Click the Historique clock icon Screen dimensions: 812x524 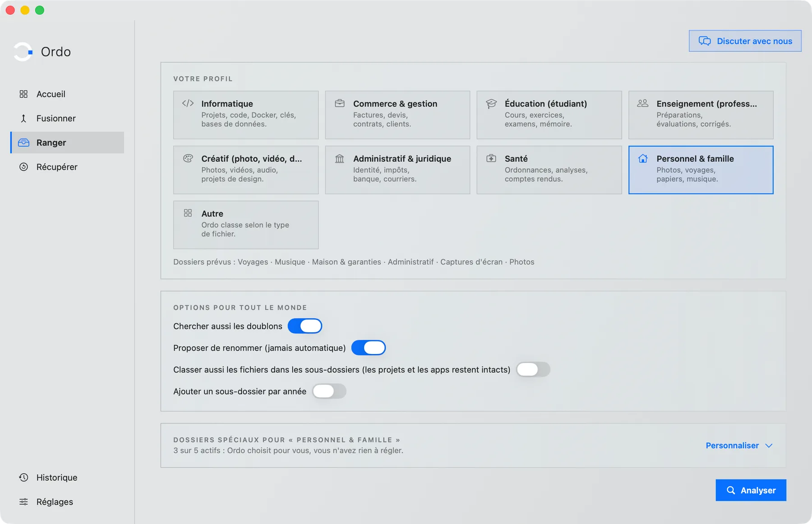(x=23, y=478)
